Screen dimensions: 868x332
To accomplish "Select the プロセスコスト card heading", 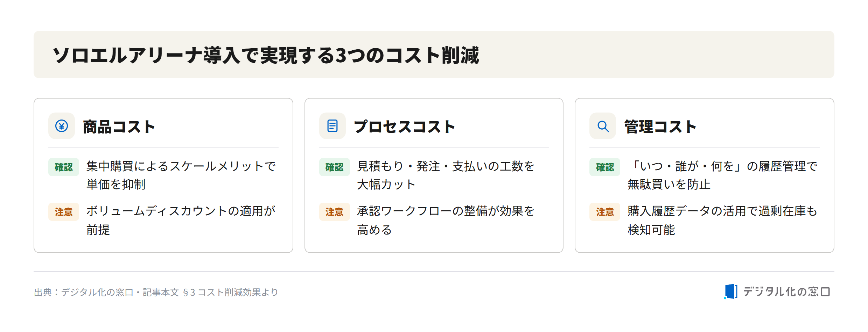I will tap(404, 127).
